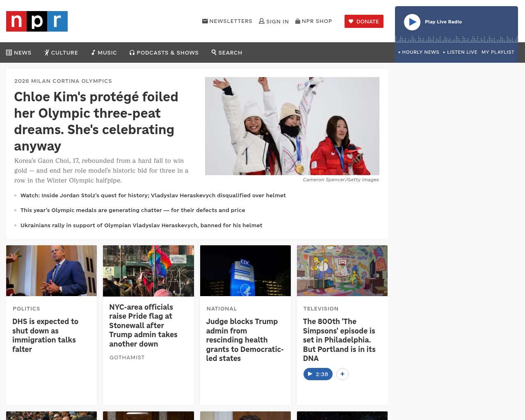
Task: Open NPR Shop via the bag icon
Action: pyautogui.click(x=298, y=21)
